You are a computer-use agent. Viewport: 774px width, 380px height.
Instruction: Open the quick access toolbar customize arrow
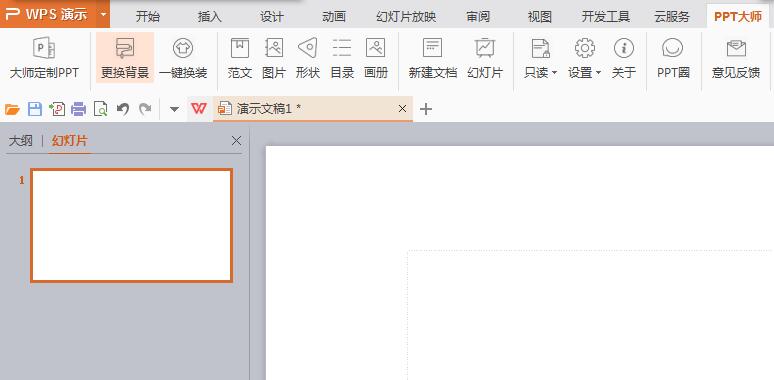click(174, 109)
